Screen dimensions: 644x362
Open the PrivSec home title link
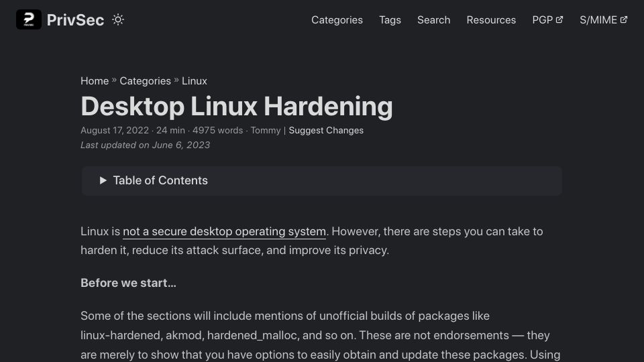point(75,20)
